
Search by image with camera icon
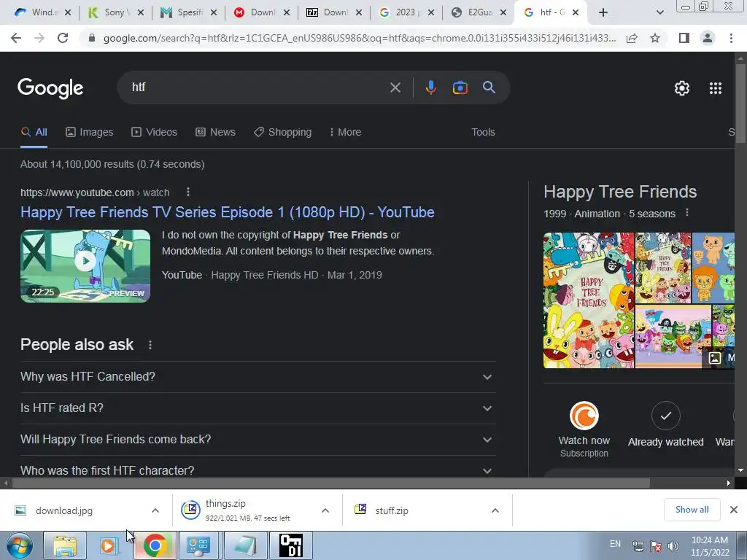pos(460,87)
